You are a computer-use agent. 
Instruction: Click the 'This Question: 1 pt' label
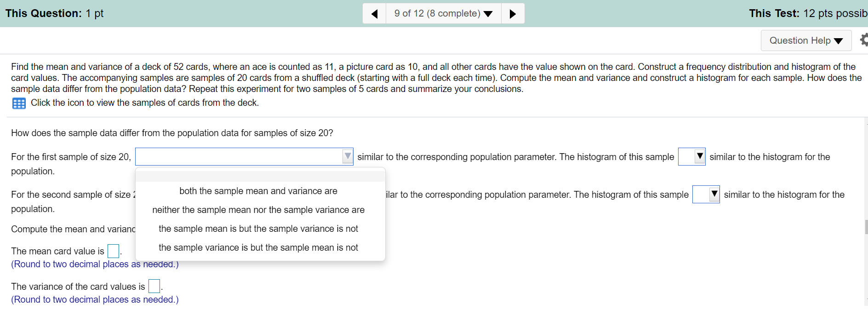tap(55, 13)
